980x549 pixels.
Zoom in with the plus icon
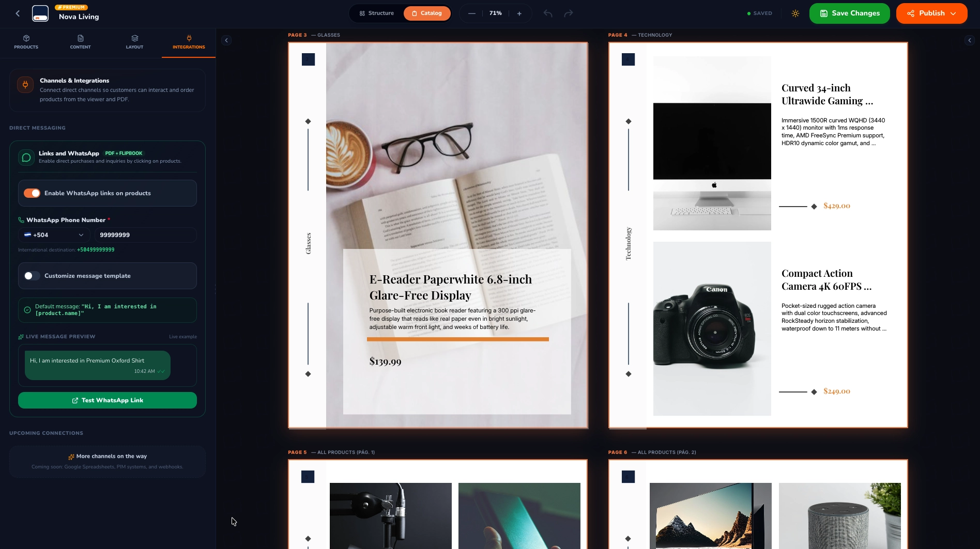pos(519,13)
